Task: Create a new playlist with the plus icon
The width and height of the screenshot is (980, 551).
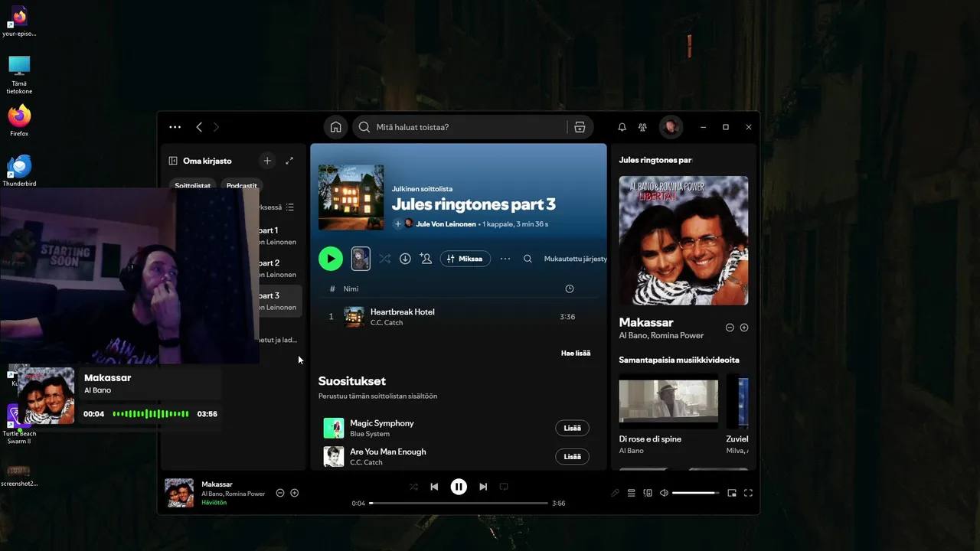Action: click(x=267, y=161)
